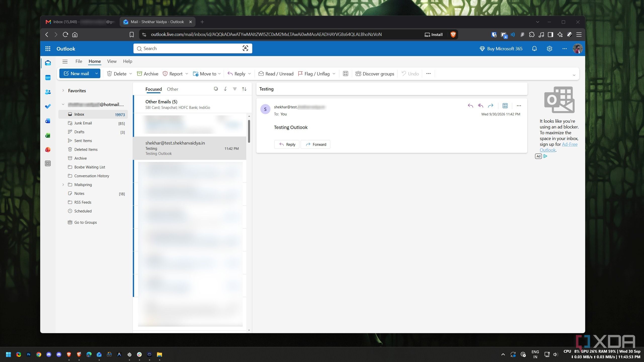The height and width of the screenshot is (362, 644).
Task: Open the More apps grid icon in left rail
Action: tap(48, 164)
